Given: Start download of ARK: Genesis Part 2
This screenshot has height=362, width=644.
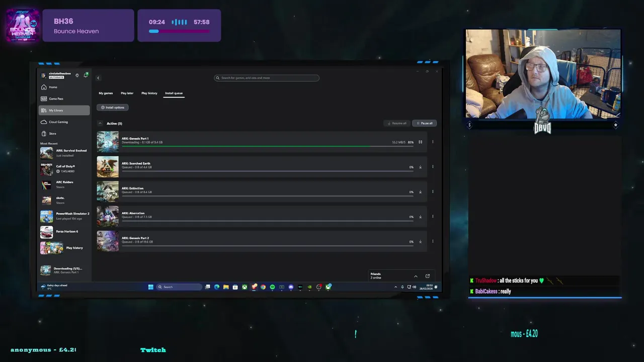Looking at the screenshot, I should (421, 241).
